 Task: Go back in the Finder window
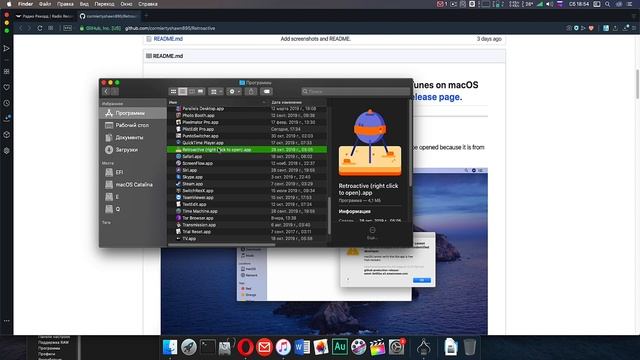pyautogui.click(x=106, y=91)
